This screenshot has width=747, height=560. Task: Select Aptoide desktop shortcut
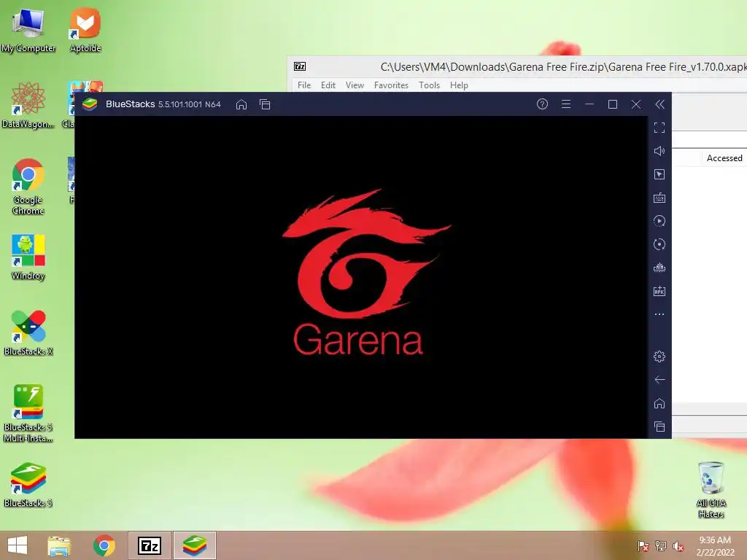85,31
